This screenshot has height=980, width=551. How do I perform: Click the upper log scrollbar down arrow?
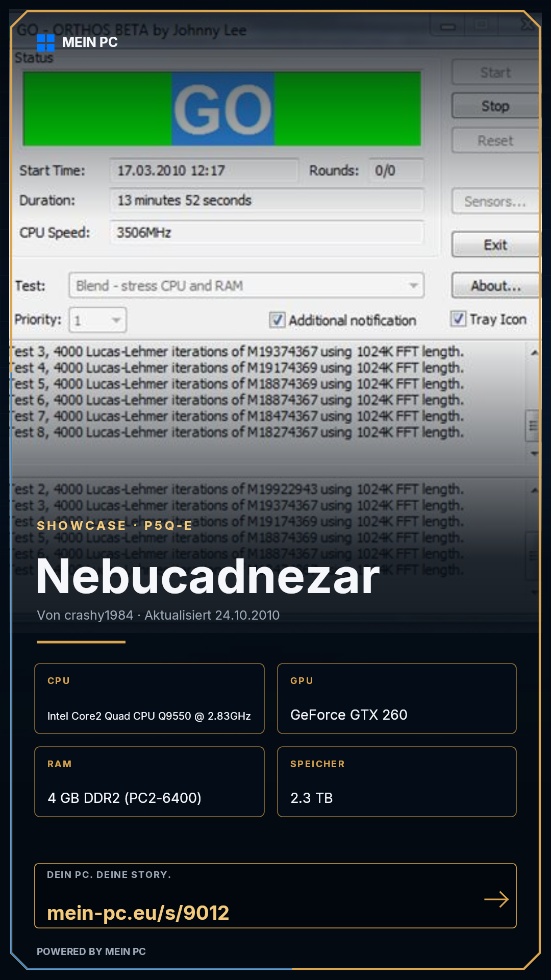tap(534, 453)
